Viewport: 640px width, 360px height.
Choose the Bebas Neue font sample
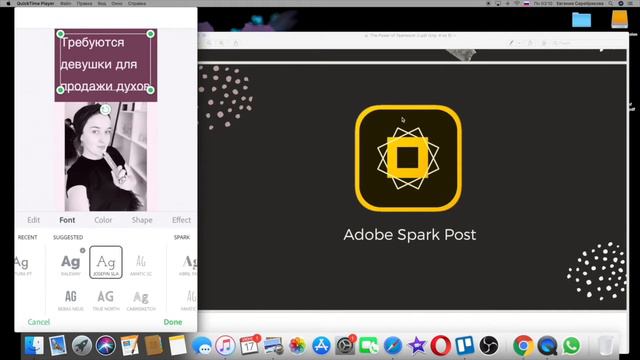(x=71, y=299)
